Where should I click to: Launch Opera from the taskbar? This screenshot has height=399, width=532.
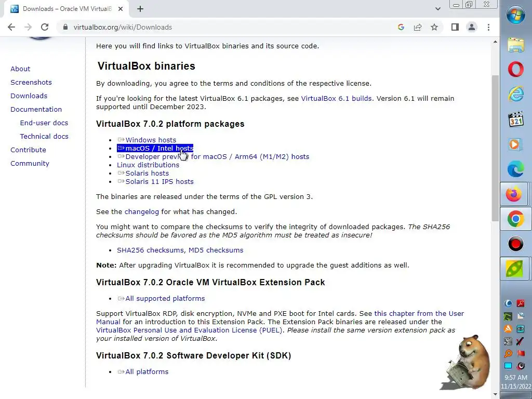coord(516,69)
